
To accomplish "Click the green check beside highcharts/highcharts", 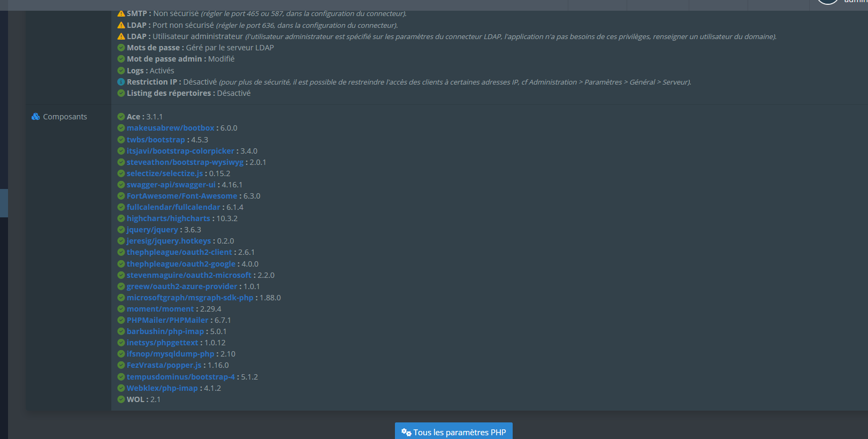I will (x=121, y=218).
